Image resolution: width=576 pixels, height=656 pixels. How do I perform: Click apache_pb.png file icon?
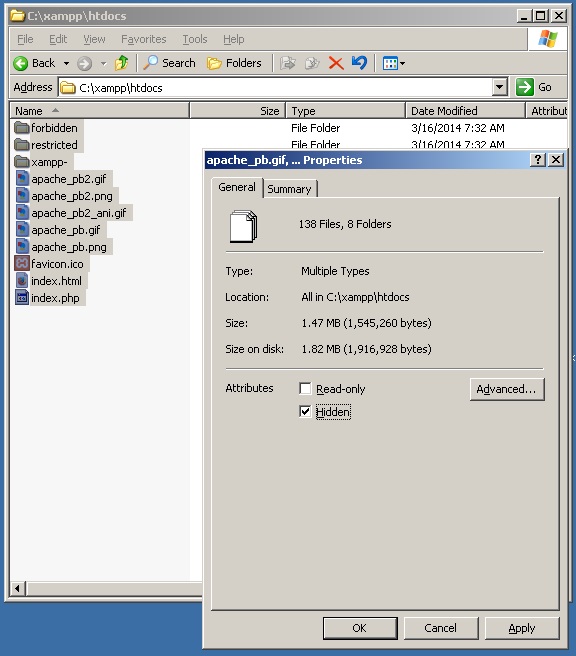[22, 247]
